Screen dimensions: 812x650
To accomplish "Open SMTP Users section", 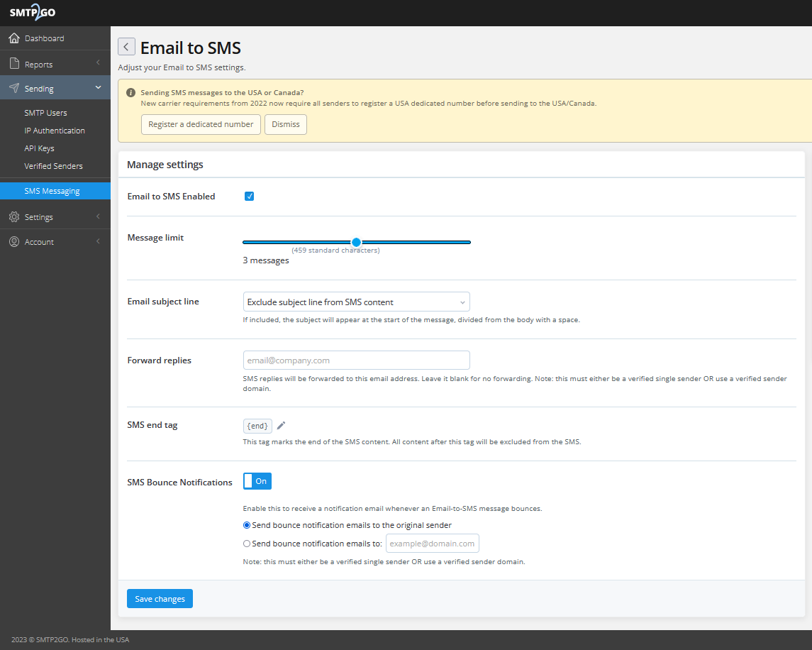I will (x=45, y=113).
